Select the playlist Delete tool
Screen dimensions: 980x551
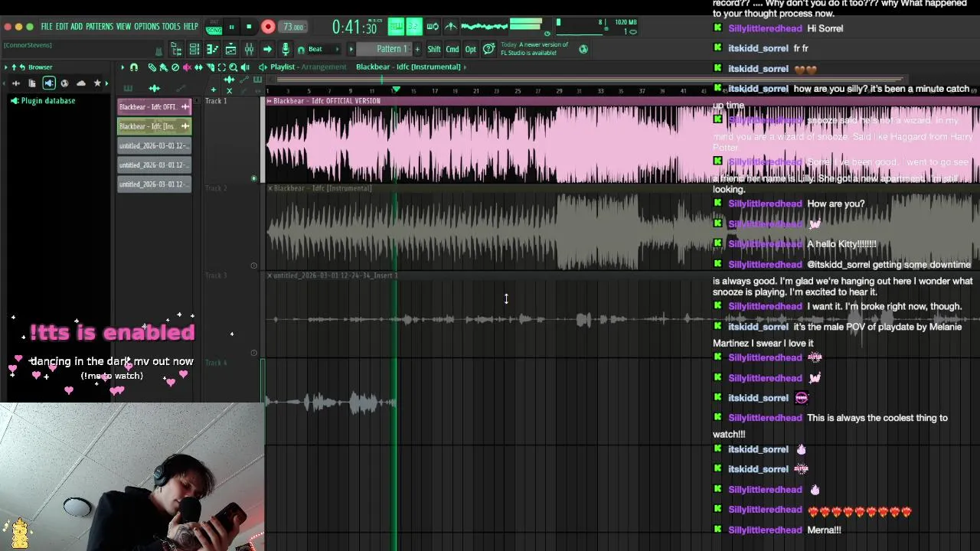coord(175,67)
